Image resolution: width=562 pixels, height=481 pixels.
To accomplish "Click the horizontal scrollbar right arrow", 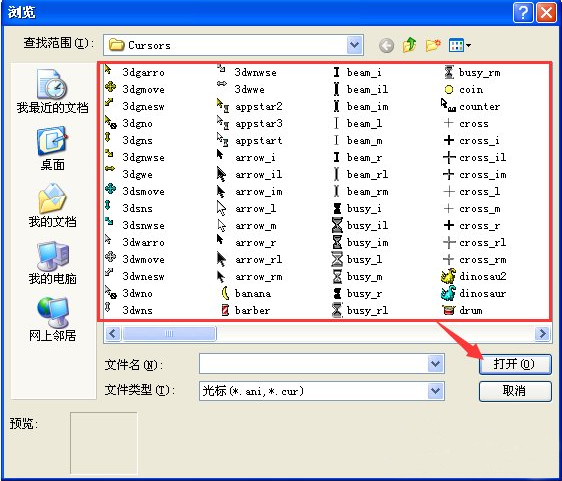I will coord(542,334).
